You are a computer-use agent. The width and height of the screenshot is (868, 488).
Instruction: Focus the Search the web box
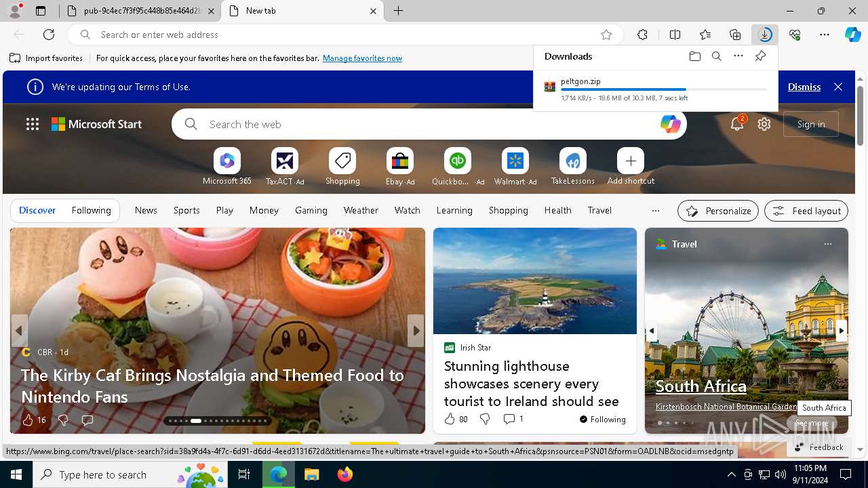[429, 124]
